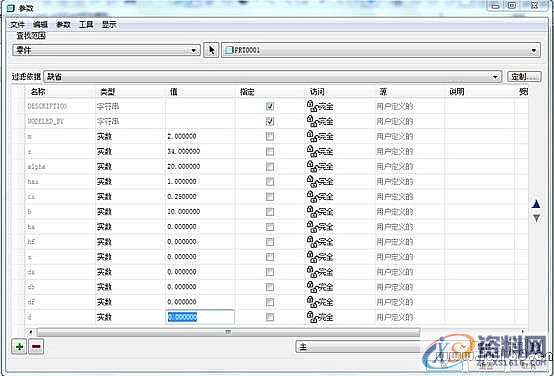Click the 字符串 type cell for DESCRIPTION
Viewport: 554px width, 376px height.
click(x=130, y=106)
